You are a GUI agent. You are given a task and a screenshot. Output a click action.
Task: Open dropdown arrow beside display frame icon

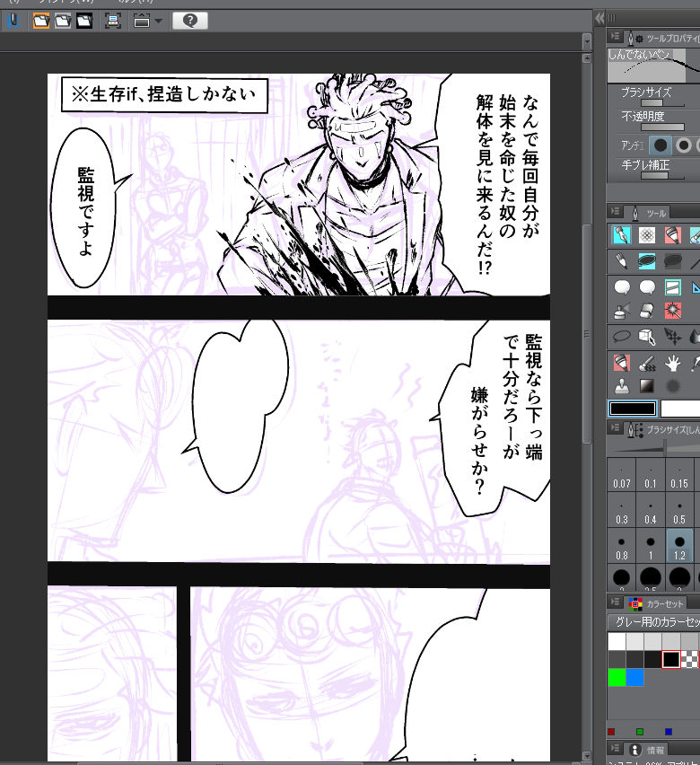158,21
